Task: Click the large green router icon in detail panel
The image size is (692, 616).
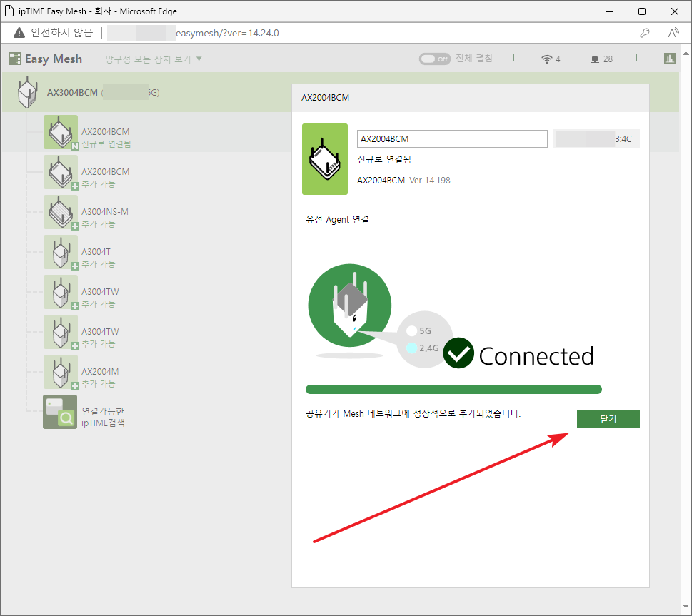Action: coord(325,159)
